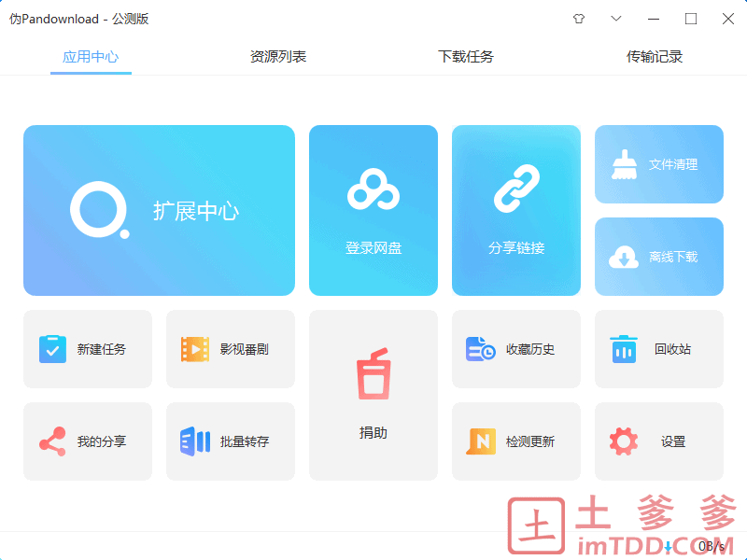The image size is (747, 560).
Task: Click the red drink cup donate icon
Action: (373, 373)
